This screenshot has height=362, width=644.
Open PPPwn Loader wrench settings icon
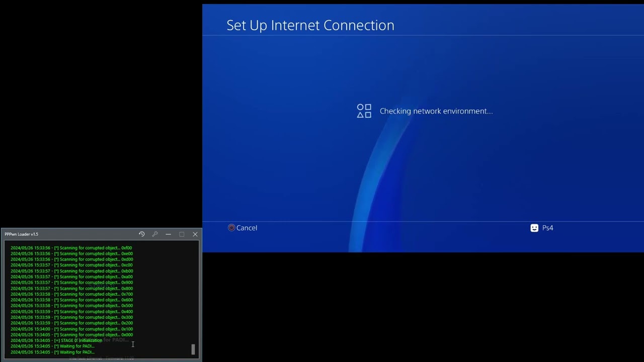pyautogui.click(x=155, y=234)
